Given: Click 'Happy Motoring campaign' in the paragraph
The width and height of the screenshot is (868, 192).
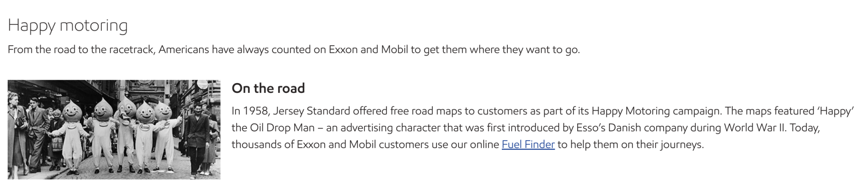Looking at the screenshot, I should 656,111.
